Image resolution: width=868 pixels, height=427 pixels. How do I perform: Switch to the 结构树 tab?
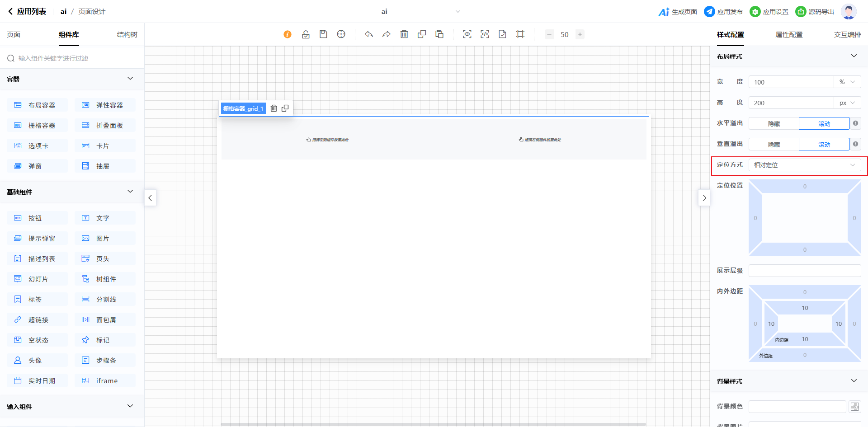click(127, 35)
